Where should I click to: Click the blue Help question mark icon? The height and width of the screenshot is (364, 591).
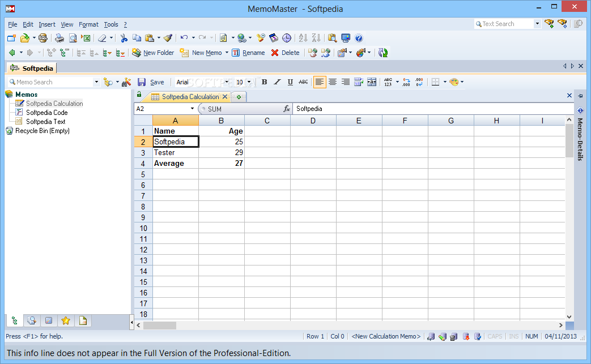pos(359,38)
